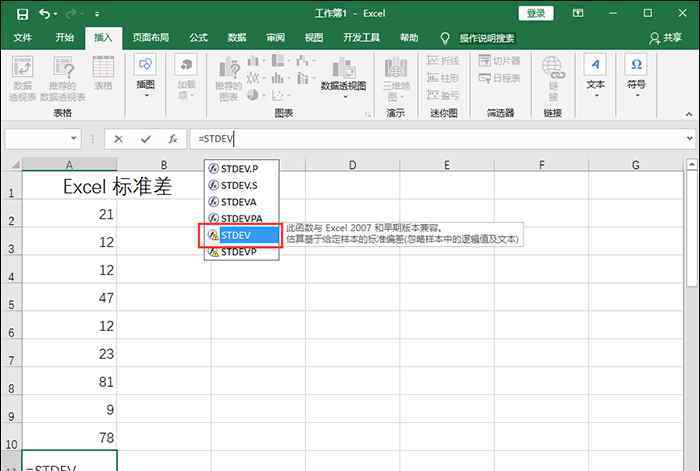This screenshot has height=471, width=700.
Task: Click the 柱形 column sparkline icon
Action: (443, 78)
